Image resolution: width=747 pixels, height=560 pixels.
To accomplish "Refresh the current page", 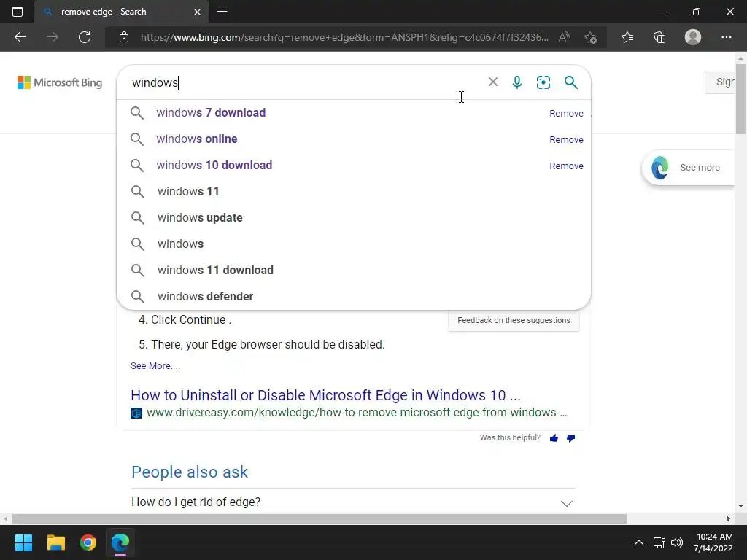I will pos(85,37).
